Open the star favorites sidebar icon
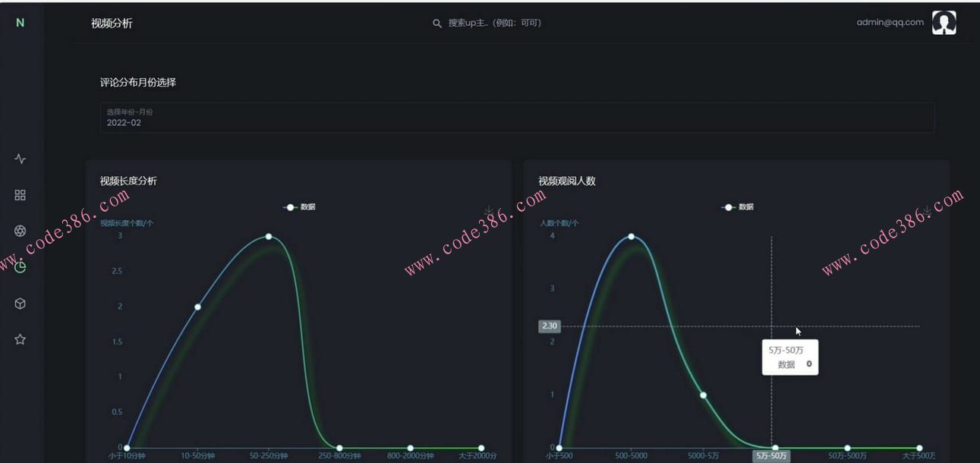980x463 pixels. [20, 339]
